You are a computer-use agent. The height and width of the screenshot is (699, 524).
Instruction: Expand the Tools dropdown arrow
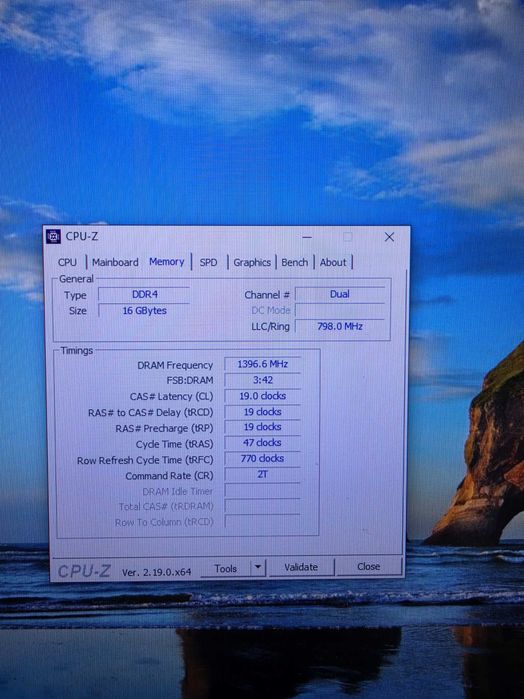point(258,568)
